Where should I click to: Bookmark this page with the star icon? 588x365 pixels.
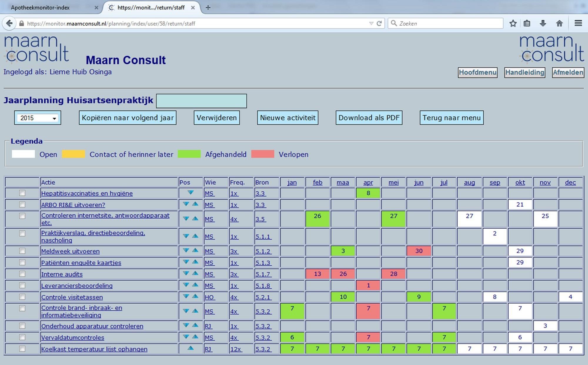(x=513, y=23)
